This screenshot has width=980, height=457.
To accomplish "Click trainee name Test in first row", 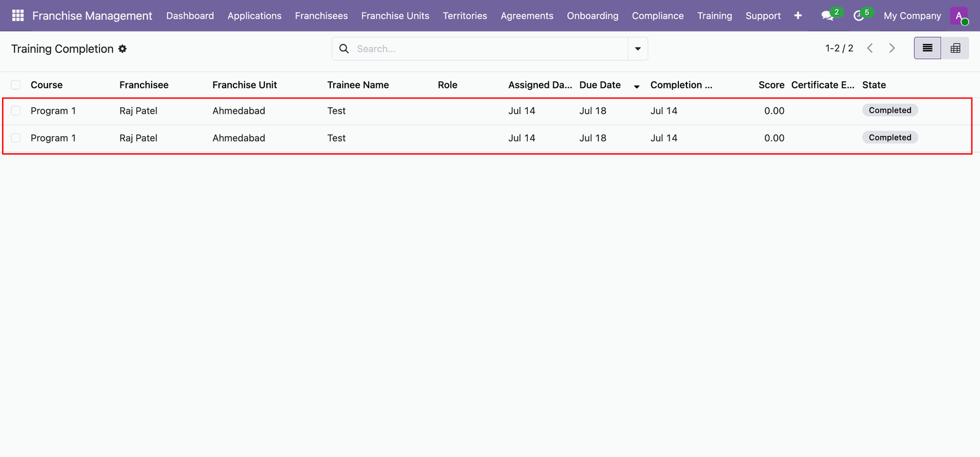I will (336, 111).
